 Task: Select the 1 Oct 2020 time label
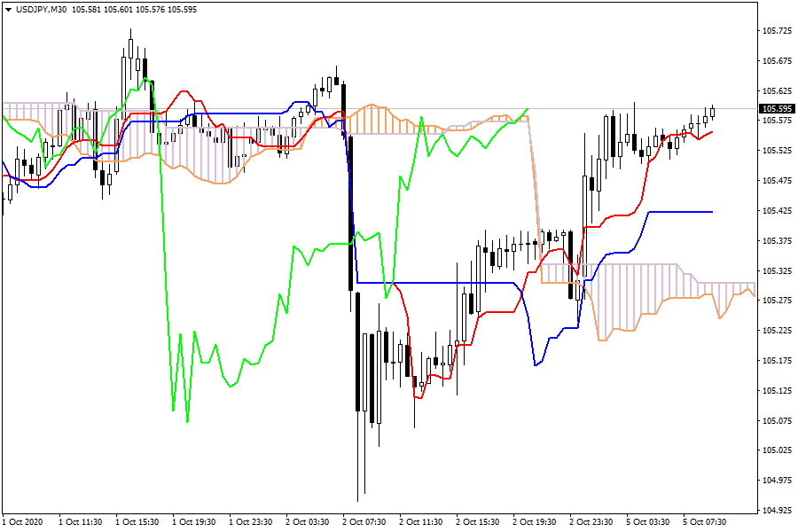click(x=23, y=521)
